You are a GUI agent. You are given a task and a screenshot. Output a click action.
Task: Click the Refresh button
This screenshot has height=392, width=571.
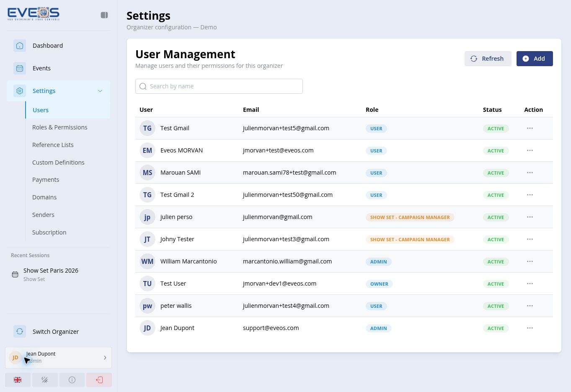[x=488, y=59]
